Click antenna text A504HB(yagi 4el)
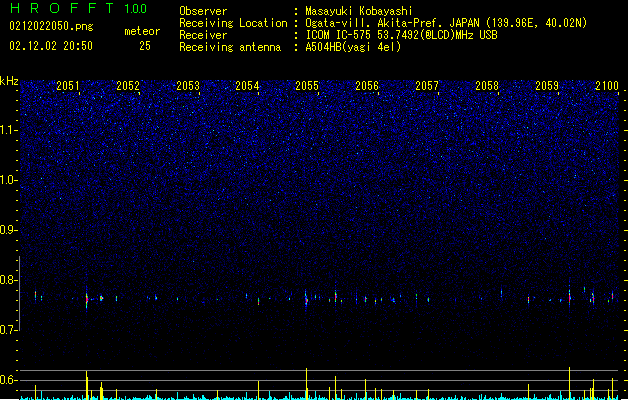The height and width of the screenshot is (400, 629). tap(353, 47)
